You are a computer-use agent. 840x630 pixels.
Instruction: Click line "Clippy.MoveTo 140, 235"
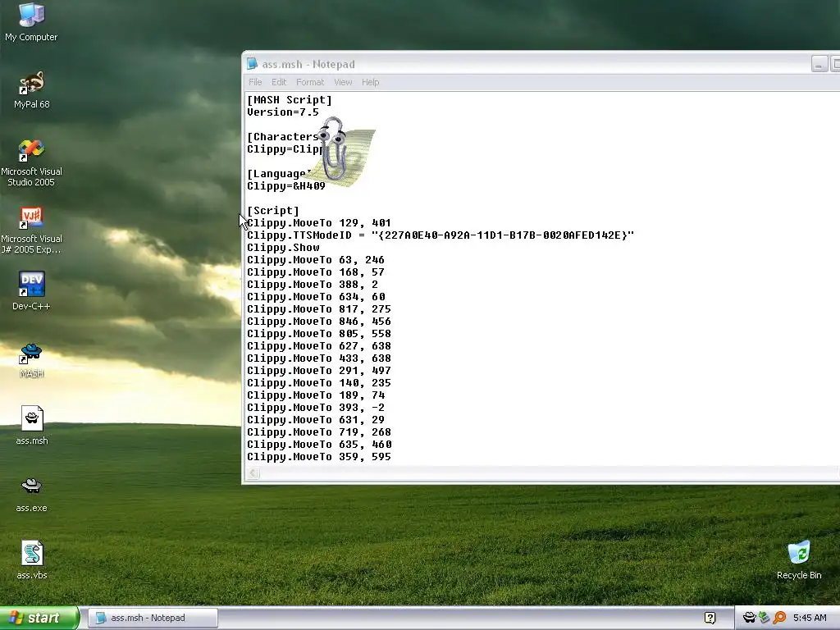319,383
